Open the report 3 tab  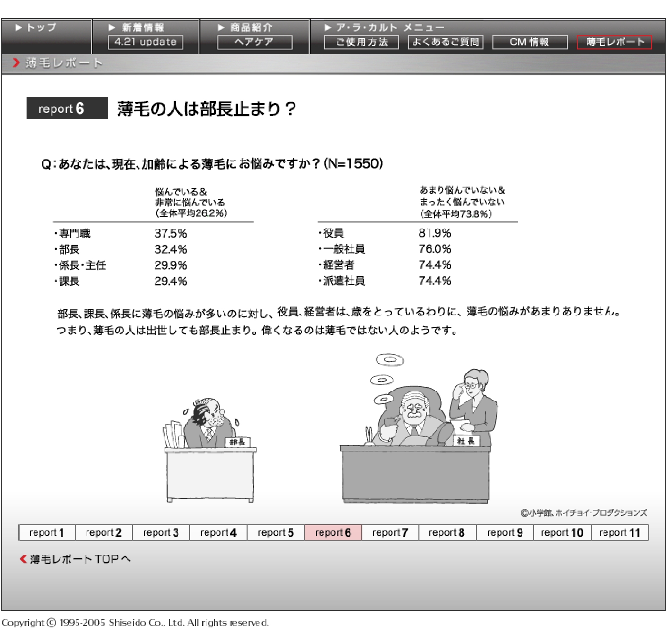coord(161,532)
